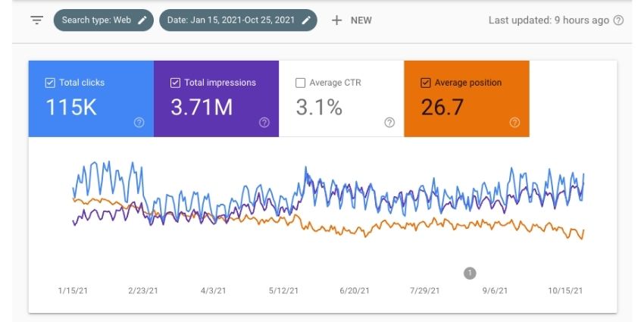This screenshot has height=322, width=644.
Task: Click the 3.1% average CTR value
Action: coord(319,107)
